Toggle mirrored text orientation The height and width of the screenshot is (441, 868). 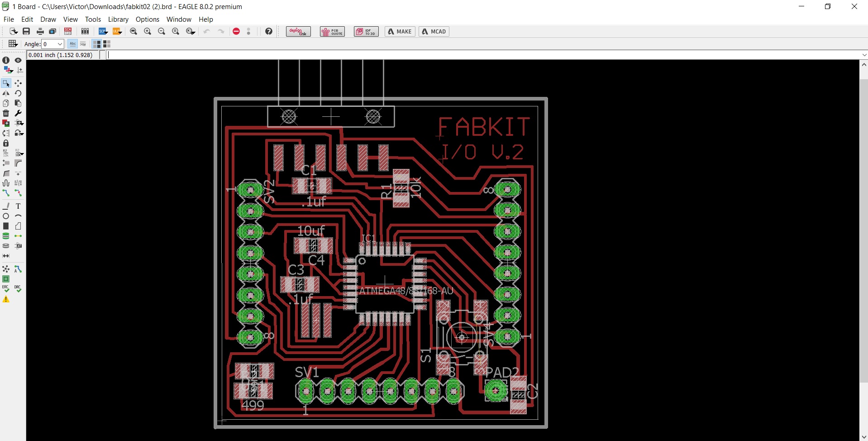(x=83, y=44)
